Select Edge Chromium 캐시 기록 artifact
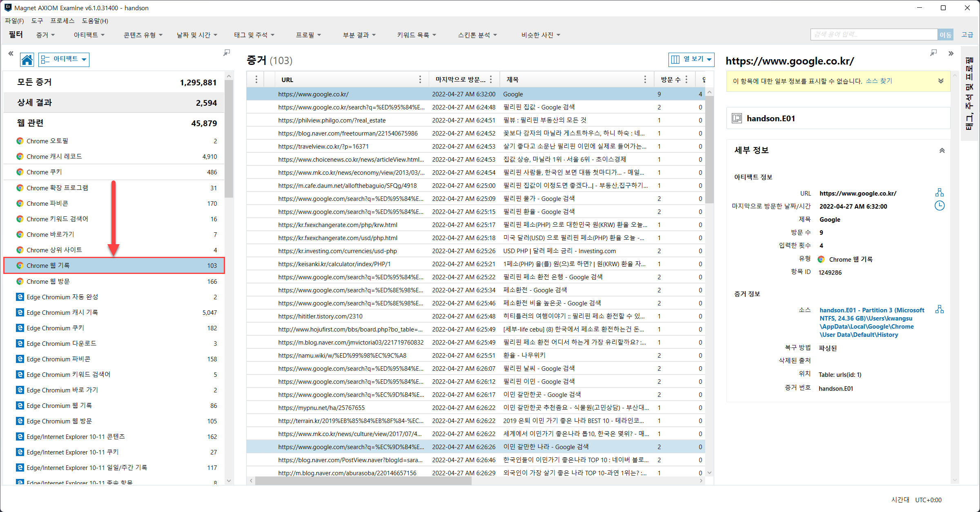 pos(114,312)
